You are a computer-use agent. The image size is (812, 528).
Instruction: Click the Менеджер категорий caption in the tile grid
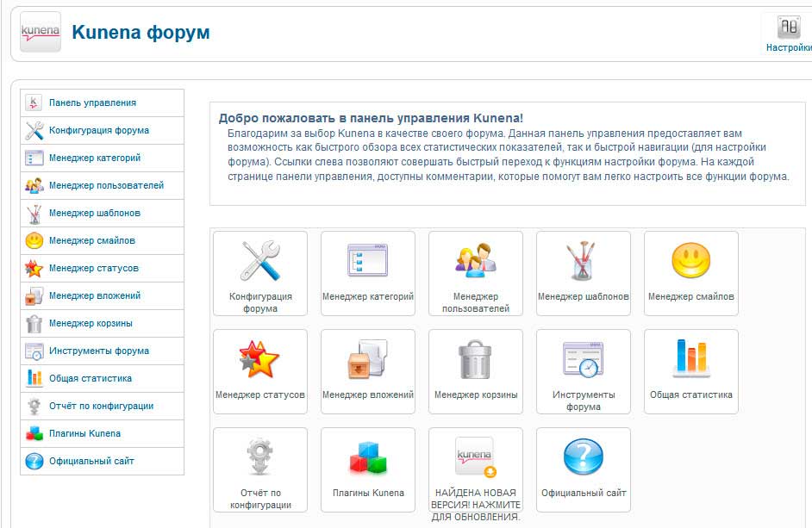click(x=368, y=296)
